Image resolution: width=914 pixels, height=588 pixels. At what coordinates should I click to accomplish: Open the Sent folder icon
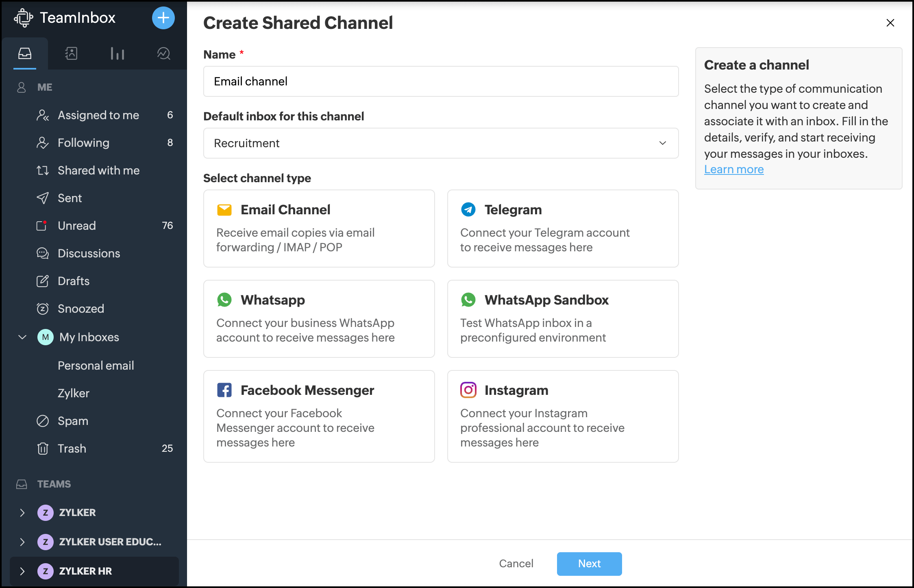(43, 198)
